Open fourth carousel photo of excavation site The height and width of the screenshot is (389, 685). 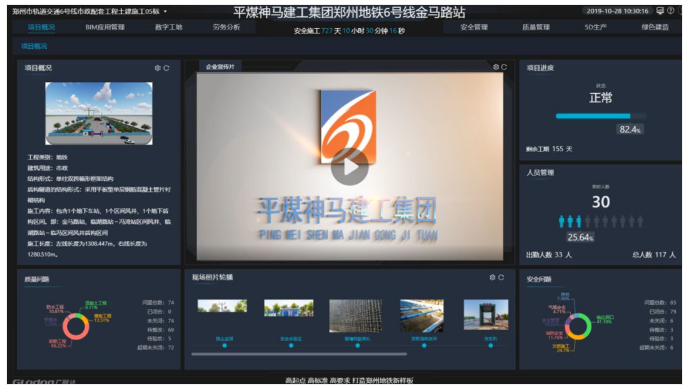pyautogui.click(x=422, y=316)
